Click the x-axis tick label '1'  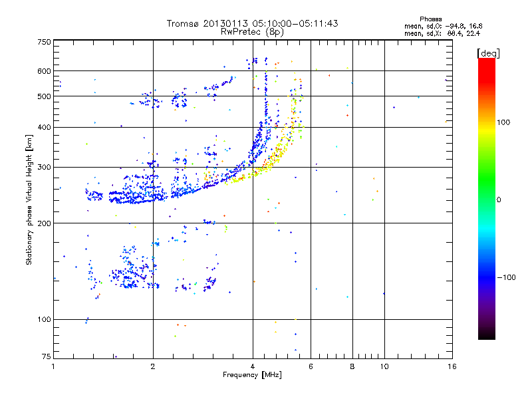[x=53, y=366]
